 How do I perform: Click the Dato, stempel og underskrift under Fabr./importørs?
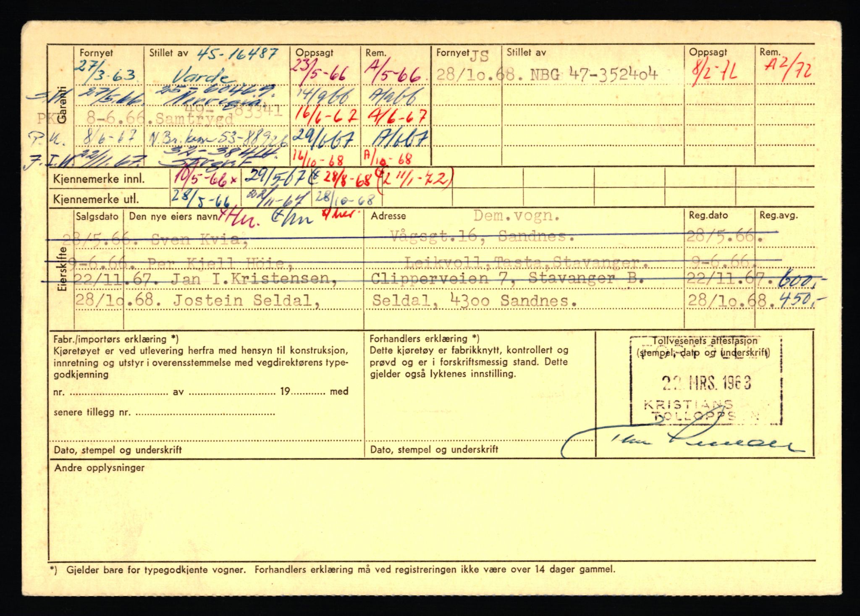click(118, 450)
